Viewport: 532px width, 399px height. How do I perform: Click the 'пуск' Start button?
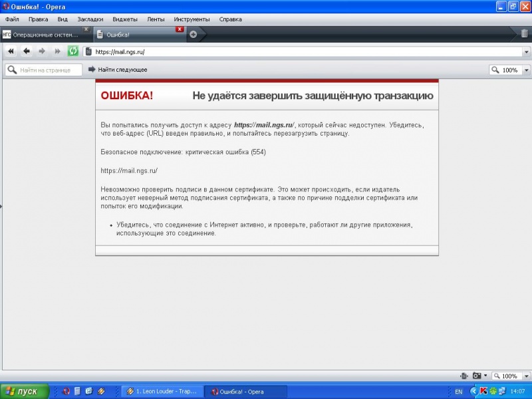25,392
